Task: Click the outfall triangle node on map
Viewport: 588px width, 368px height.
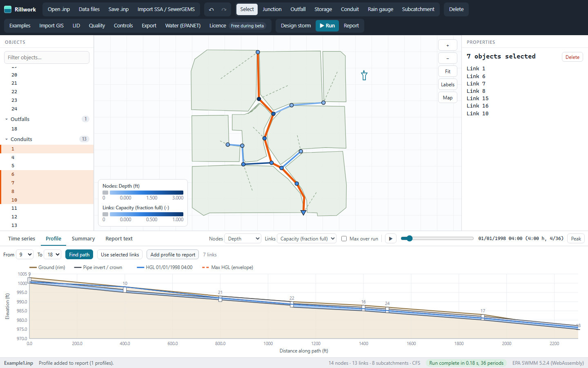Action: [x=303, y=213]
